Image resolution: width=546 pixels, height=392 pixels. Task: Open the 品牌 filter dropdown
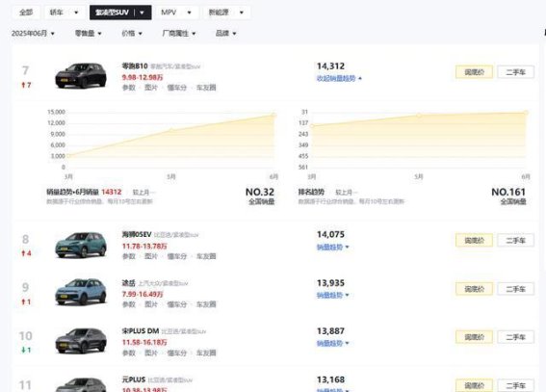coord(226,34)
